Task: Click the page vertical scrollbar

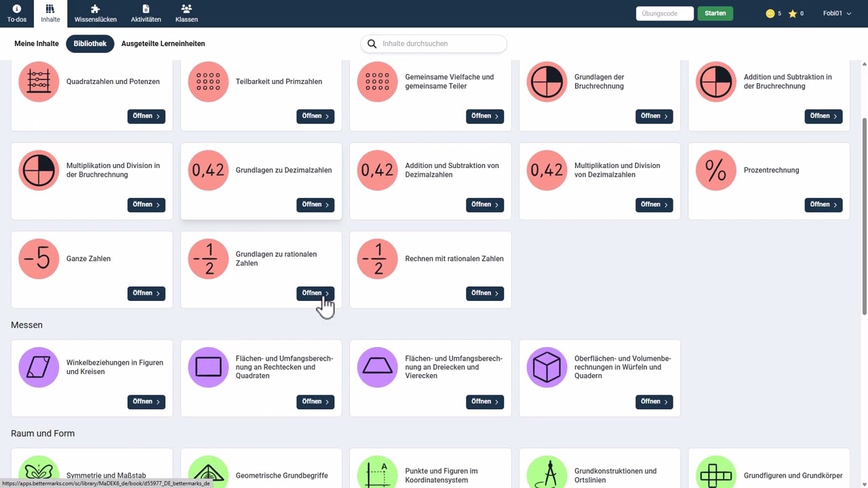Action: point(864,216)
